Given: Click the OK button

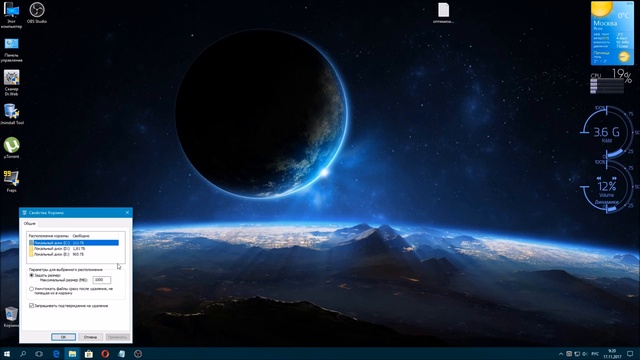Looking at the screenshot, I should (x=63, y=337).
